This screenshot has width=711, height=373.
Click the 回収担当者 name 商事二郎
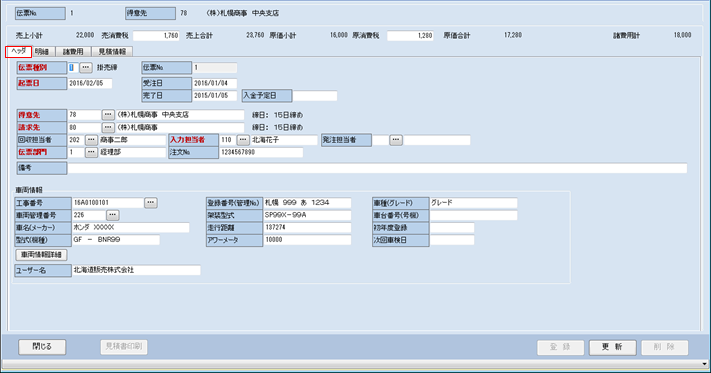tap(132, 140)
